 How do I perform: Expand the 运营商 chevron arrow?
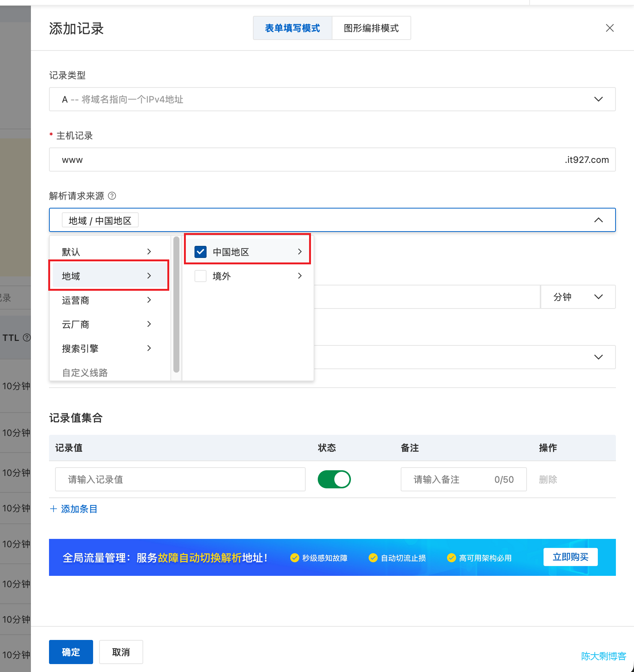[149, 300]
